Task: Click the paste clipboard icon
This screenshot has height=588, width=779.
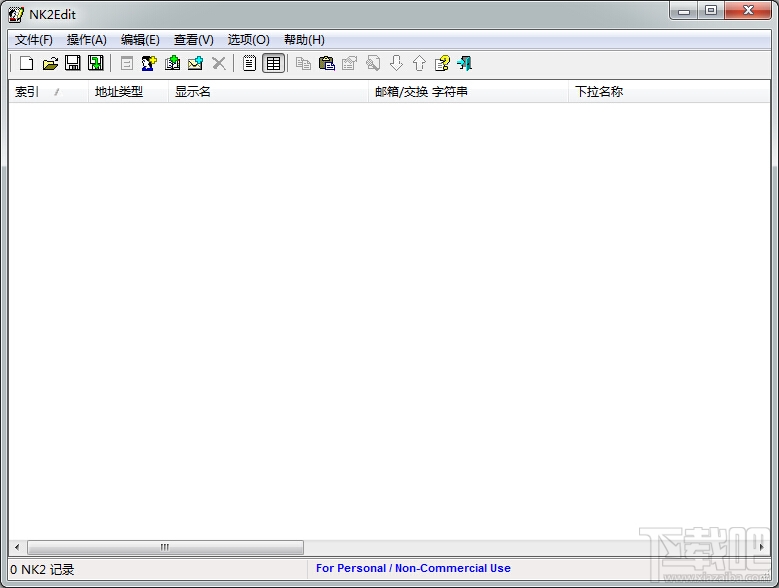Action: click(326, 63)
